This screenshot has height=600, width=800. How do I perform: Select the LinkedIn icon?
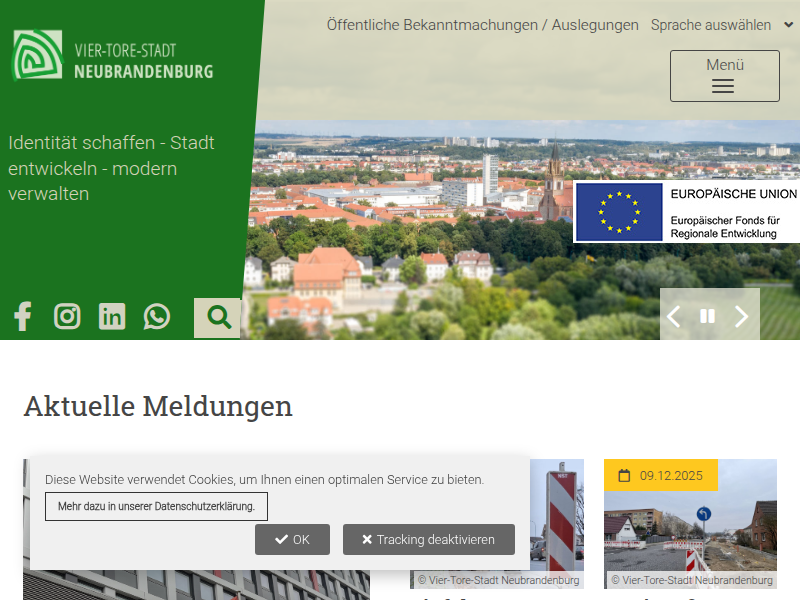(x=111, y=316)
